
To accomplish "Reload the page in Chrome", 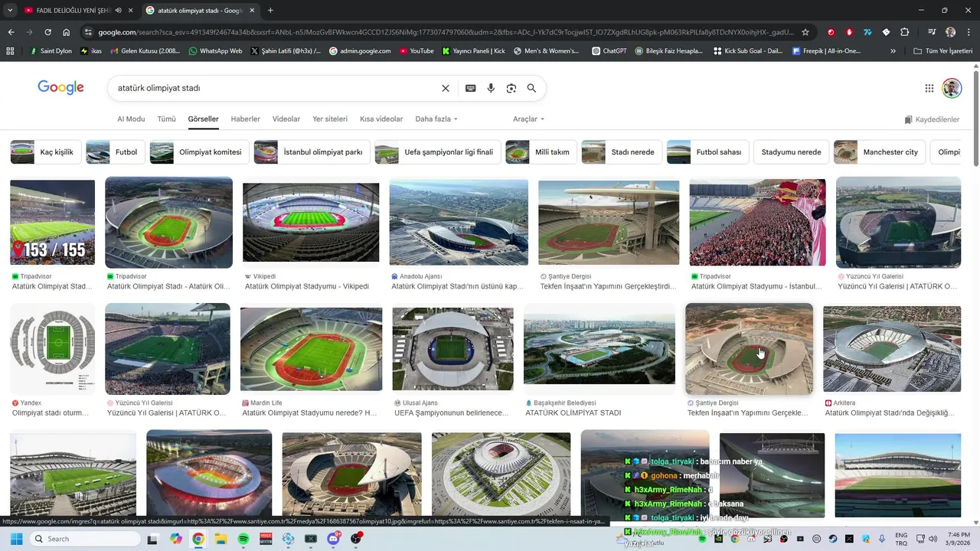I will (47, 32).
